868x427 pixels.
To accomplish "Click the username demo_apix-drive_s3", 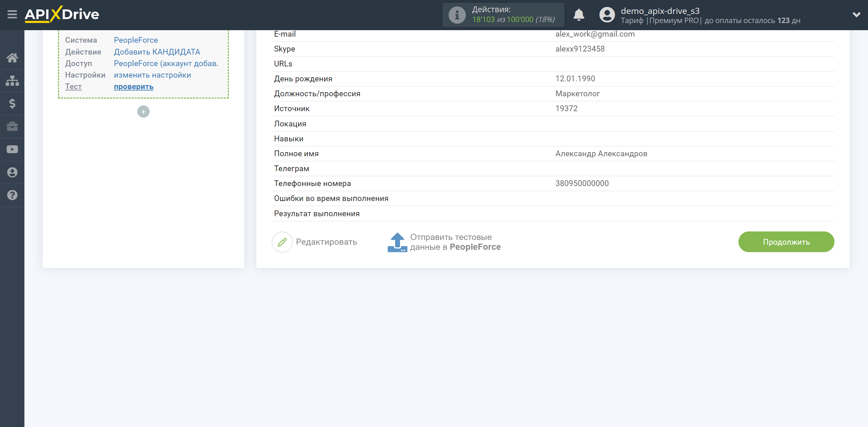I will (x=660, y=11).
